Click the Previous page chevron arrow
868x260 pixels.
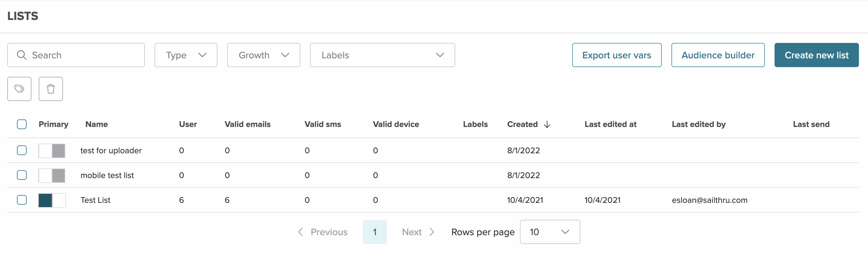point(301,232)
